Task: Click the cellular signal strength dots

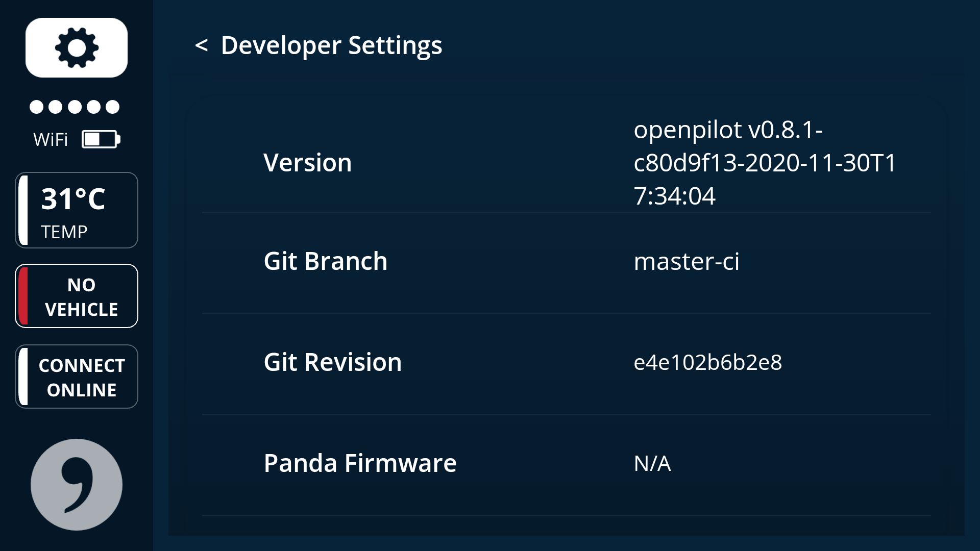Action: pyautogui.click(x=76, y=107)
